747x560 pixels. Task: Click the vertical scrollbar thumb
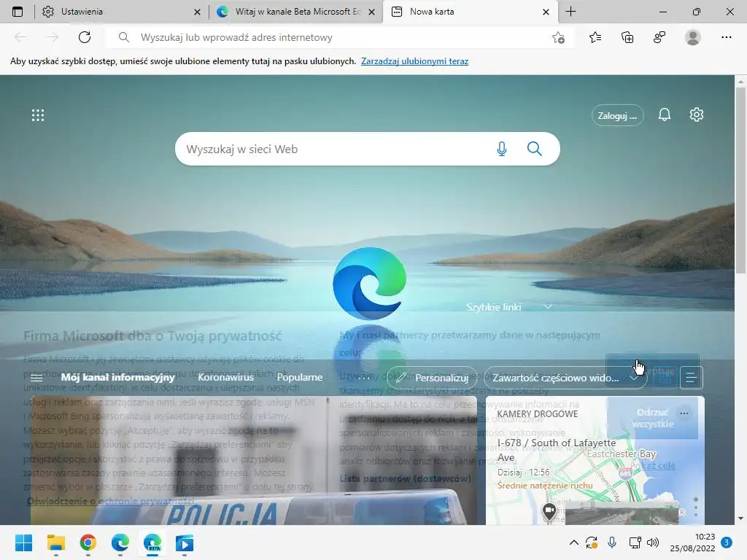[740, 181]
